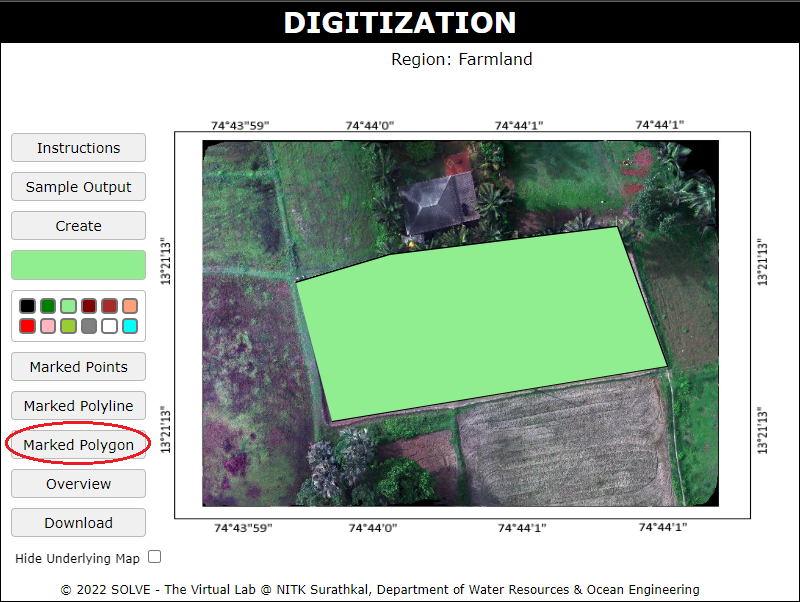Pick the cyan color swatch
Screen dimensions: 800x602
click(x=130, y=326)
